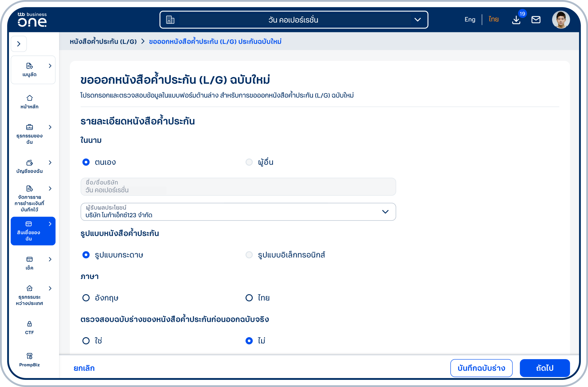588x387 pixels.
Task: Save draft with บันทึกฉบับร่าง button
Action: click(x=481, y=368)
